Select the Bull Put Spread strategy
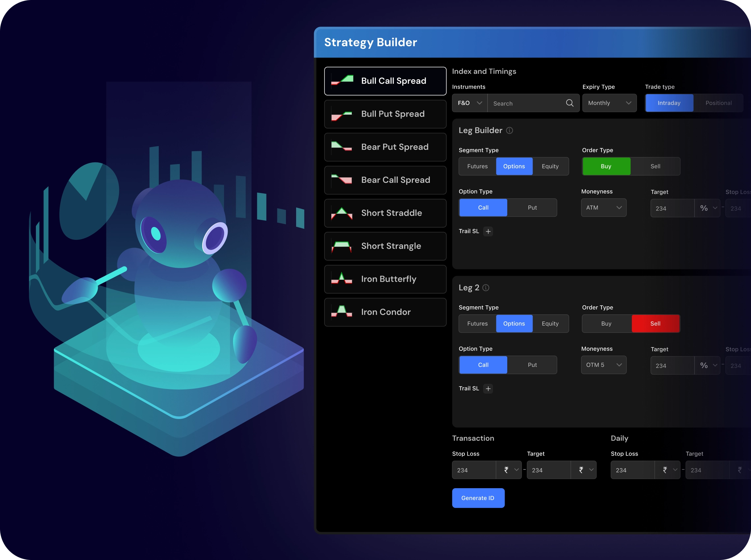Screen dimensions: 751x560 click(x=385, y=114)
